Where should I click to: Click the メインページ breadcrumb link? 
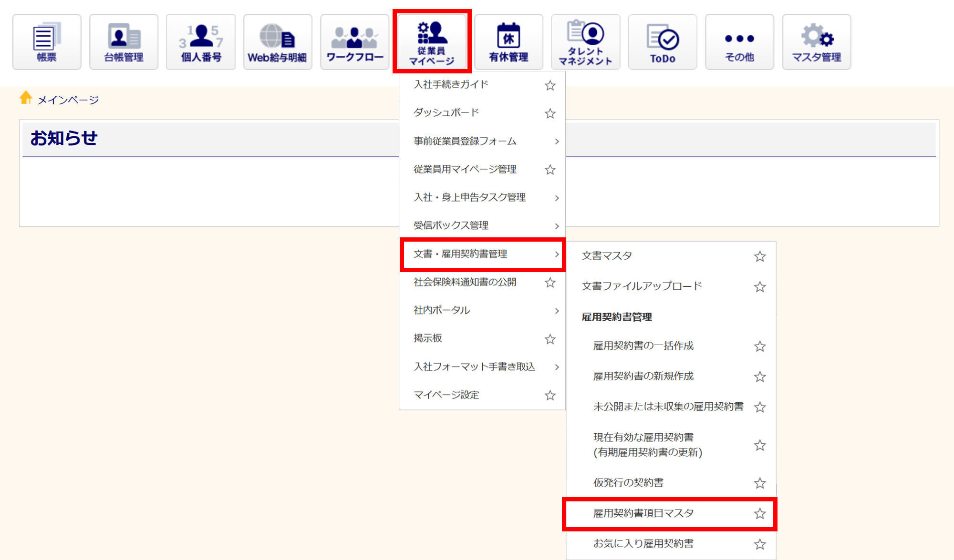68,100
